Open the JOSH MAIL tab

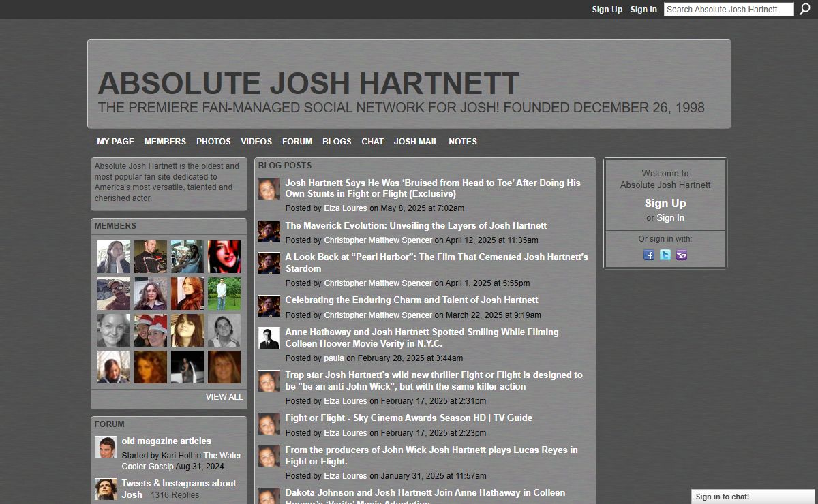tap(416, 142)
